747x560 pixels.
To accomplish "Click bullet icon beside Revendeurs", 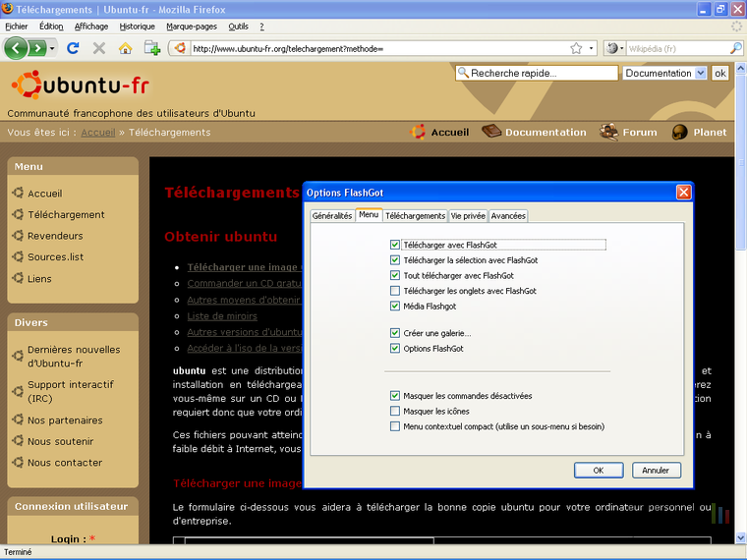I will 18,235.
